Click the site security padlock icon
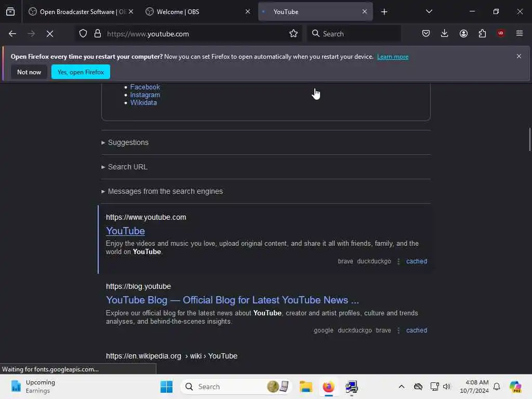 coord(97,34)
